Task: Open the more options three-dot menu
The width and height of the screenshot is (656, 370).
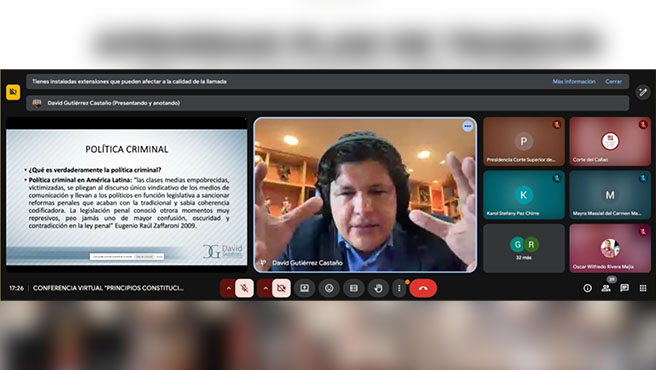Action: click(x=399, y=288)
